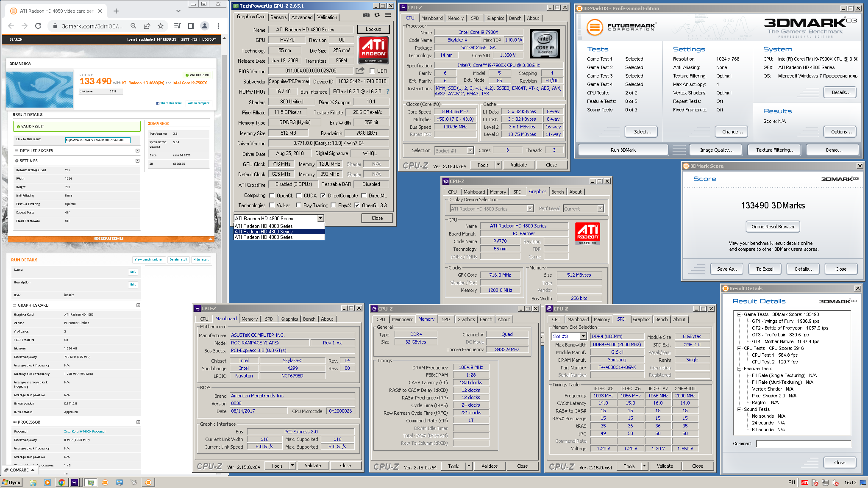Toggle OpenGL 3.3 checkbox
Viewport: 868px width, 488px height.
click(x=357, y=205)
